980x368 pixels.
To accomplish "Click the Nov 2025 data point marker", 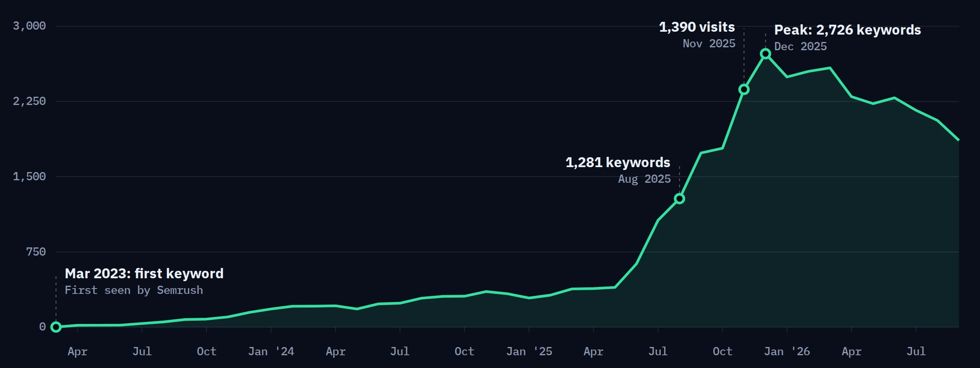I will [x=744, y=89].
